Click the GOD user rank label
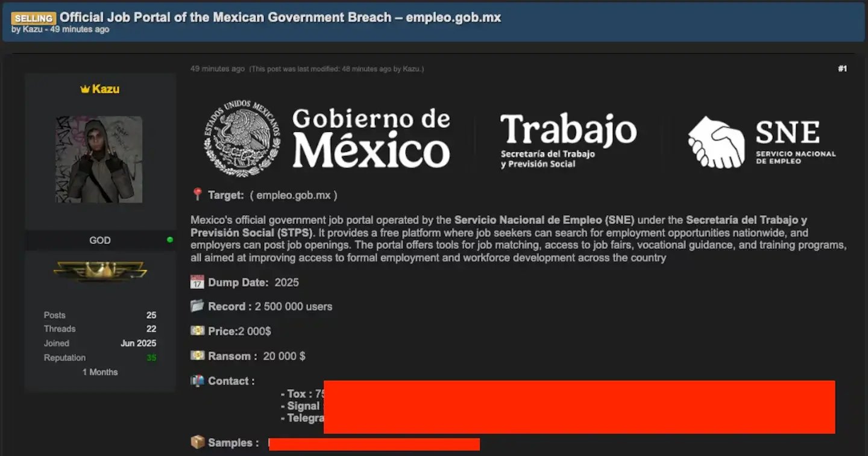The height and width of the screenshot is (456, 868). 100,240
